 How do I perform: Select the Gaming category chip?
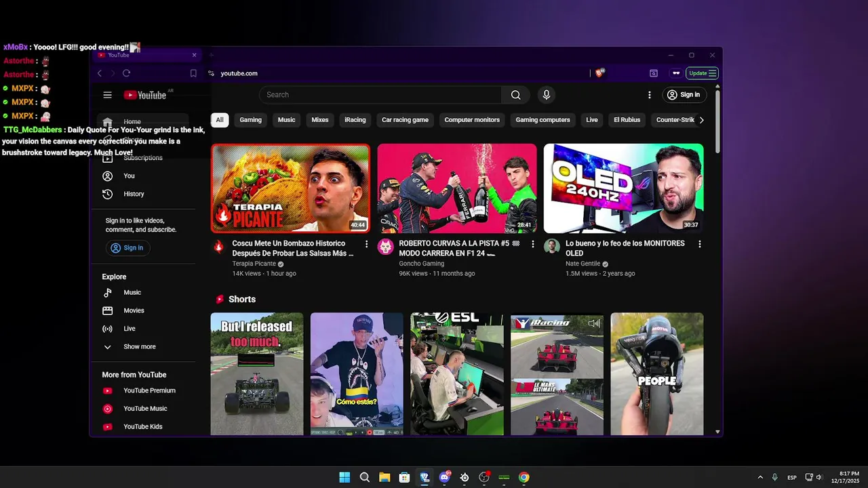250,120
